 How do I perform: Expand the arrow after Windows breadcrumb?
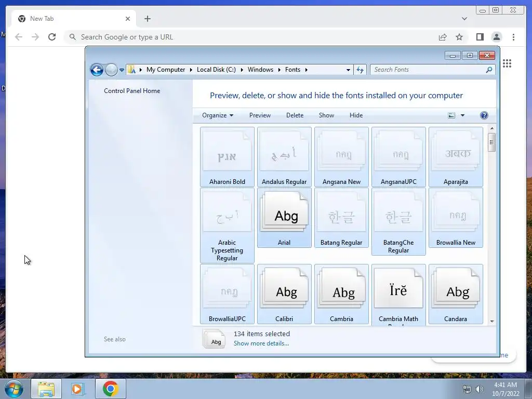(279, 70)
